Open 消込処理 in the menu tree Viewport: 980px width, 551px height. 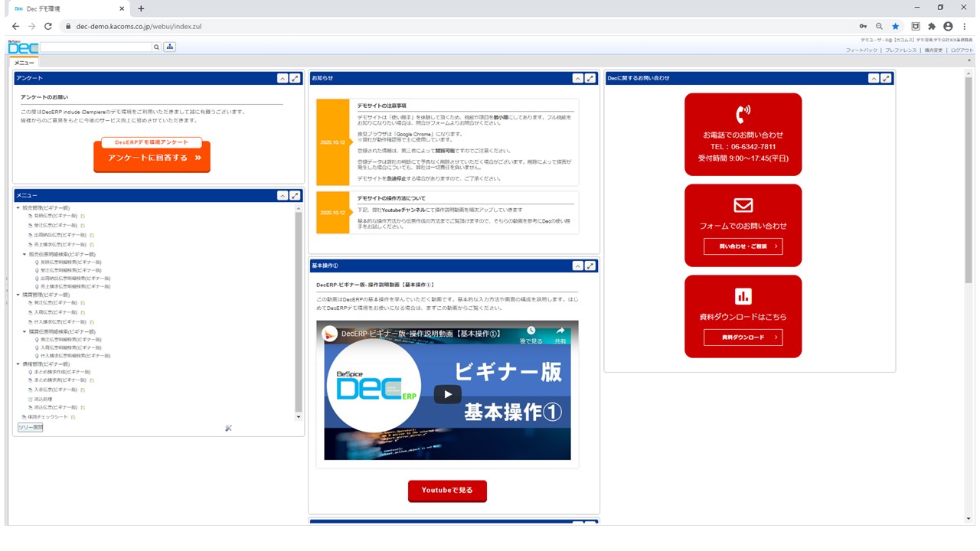pyautogui.click(x=43, y=399)
